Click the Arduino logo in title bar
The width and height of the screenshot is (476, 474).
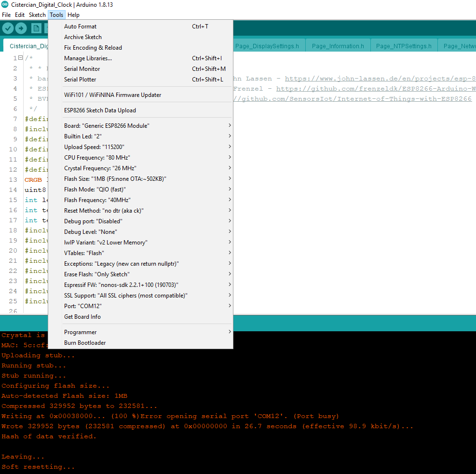coord(5,4)
